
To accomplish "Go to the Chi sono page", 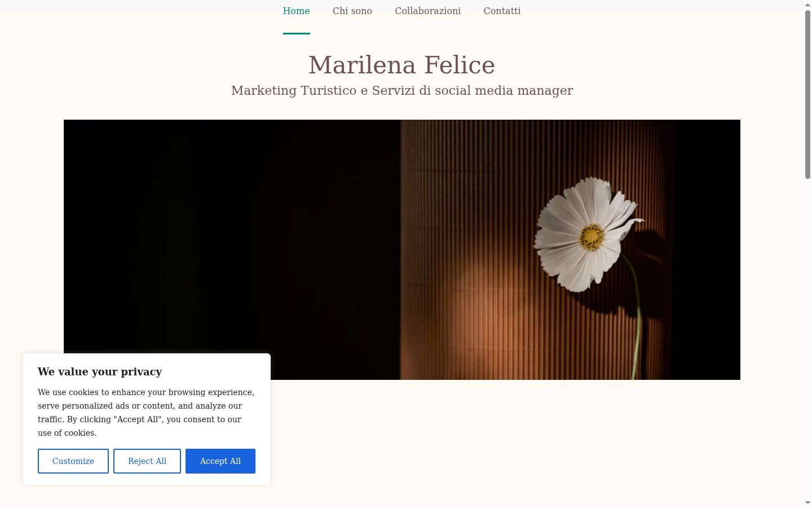I will pos(352,11).
